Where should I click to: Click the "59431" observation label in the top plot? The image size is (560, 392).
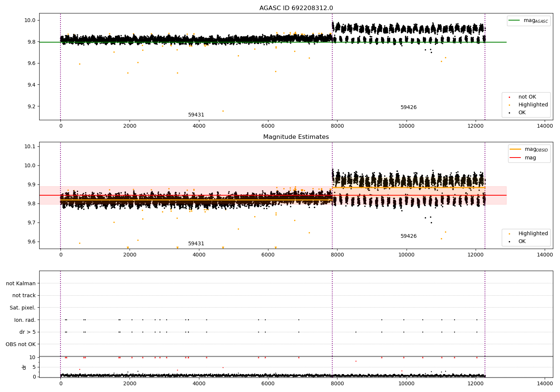pyautogui.click(x=196, y=115)
